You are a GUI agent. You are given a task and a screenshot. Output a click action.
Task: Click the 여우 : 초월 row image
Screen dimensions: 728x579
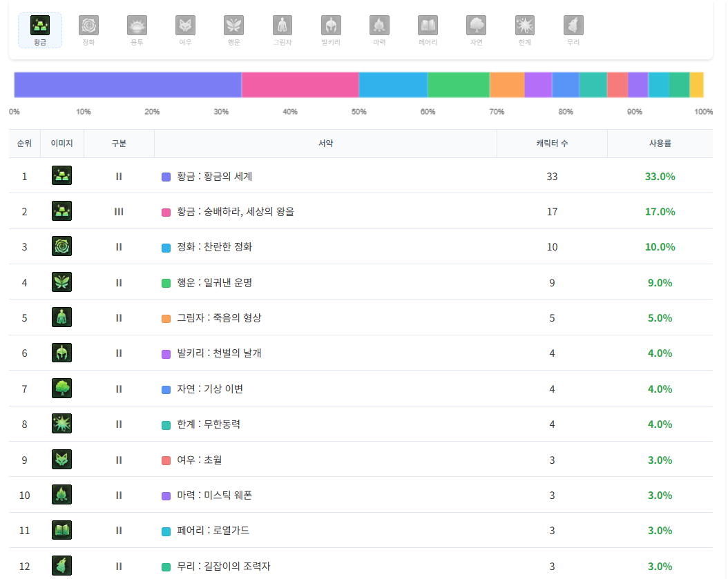[61, 460]
